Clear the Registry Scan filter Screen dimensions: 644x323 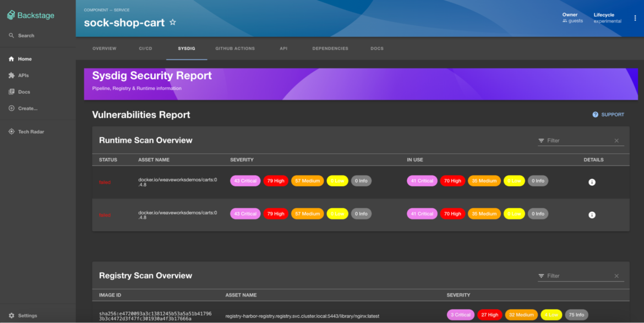point(616,276)
